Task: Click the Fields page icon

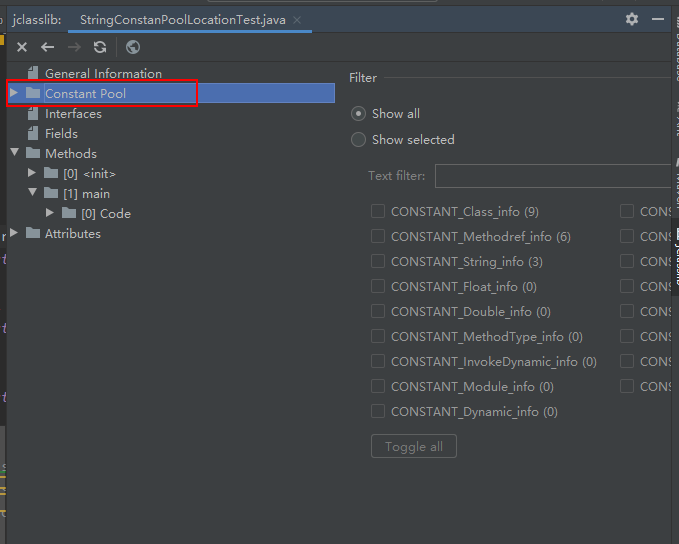Action: 33,133
